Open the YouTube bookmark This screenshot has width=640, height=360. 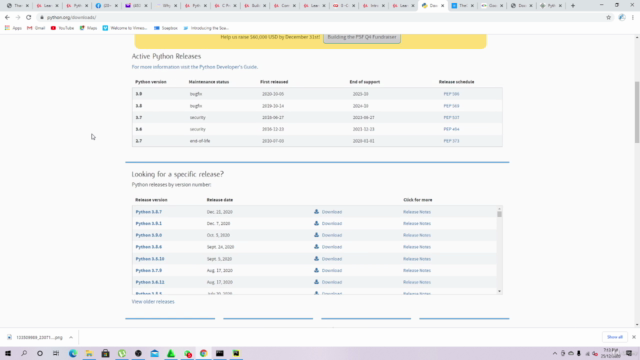pos(62,28)
